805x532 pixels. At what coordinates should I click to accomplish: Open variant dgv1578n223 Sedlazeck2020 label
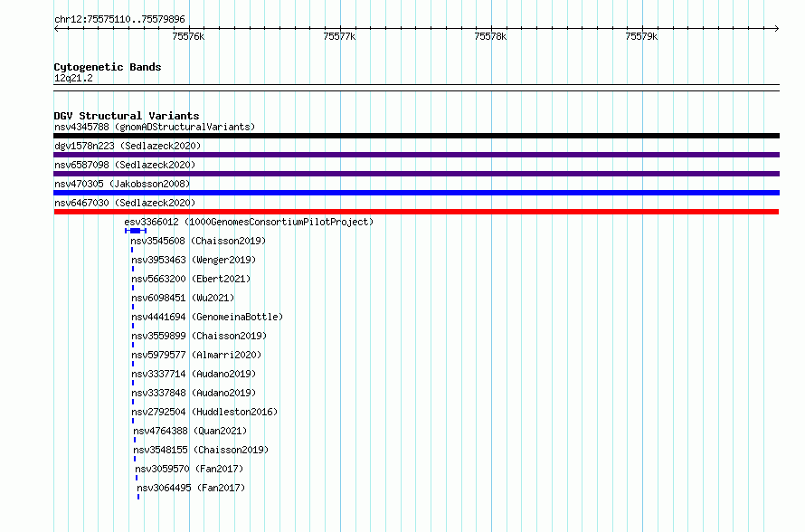pos(128,146)
